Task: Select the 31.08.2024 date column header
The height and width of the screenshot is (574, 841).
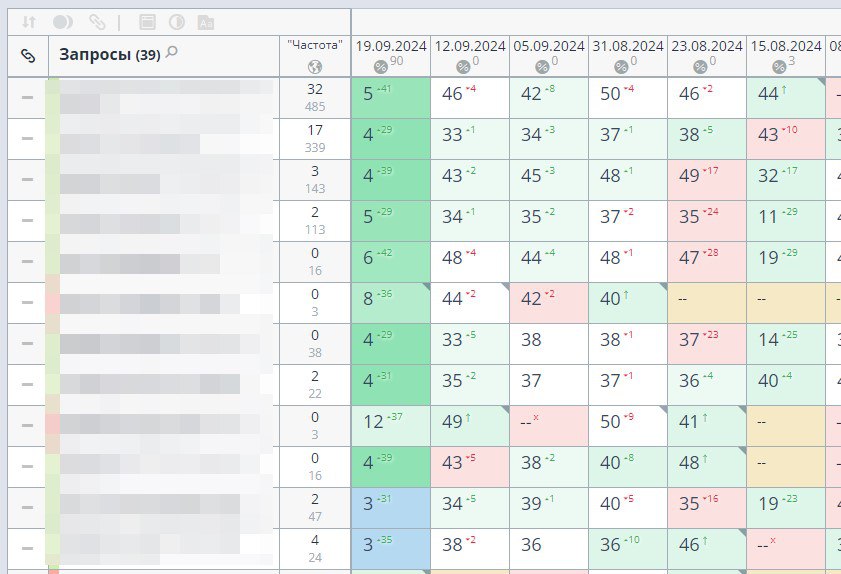Action: [628, 46]
